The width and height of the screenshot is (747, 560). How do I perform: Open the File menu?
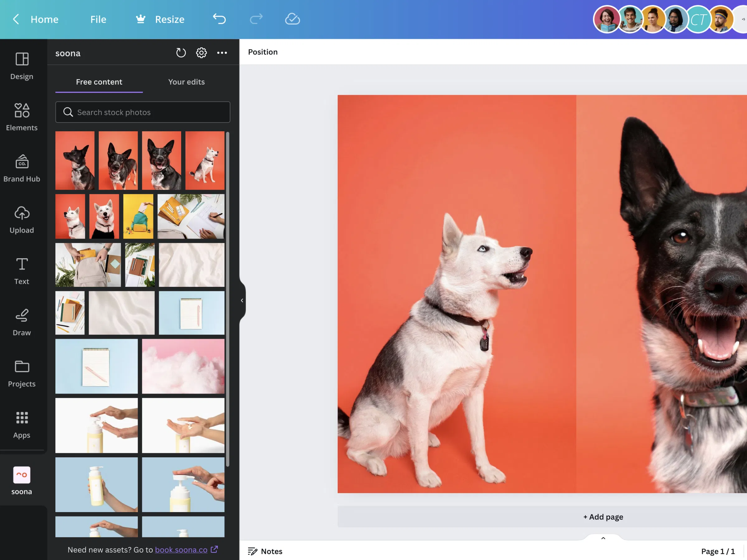click(x=98, y=19)
